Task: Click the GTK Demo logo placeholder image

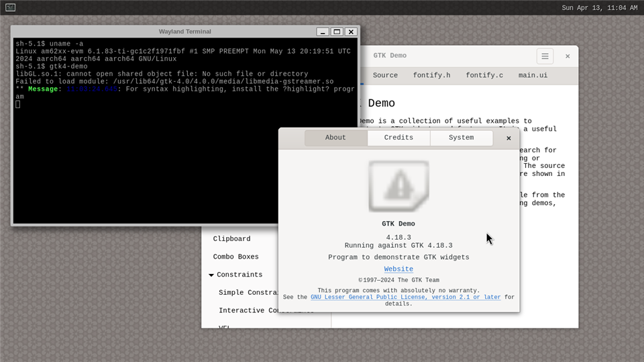Action: pyautogui.click(x=398, y=186)
